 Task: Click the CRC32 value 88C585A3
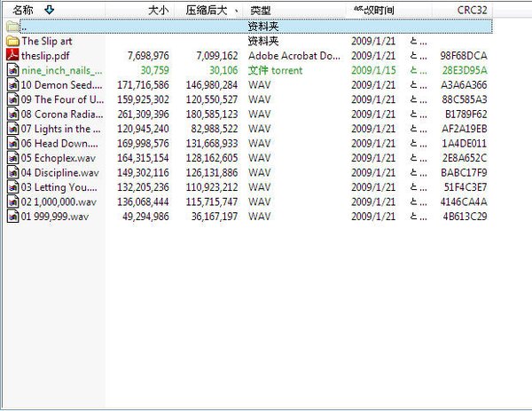(465, 99)
